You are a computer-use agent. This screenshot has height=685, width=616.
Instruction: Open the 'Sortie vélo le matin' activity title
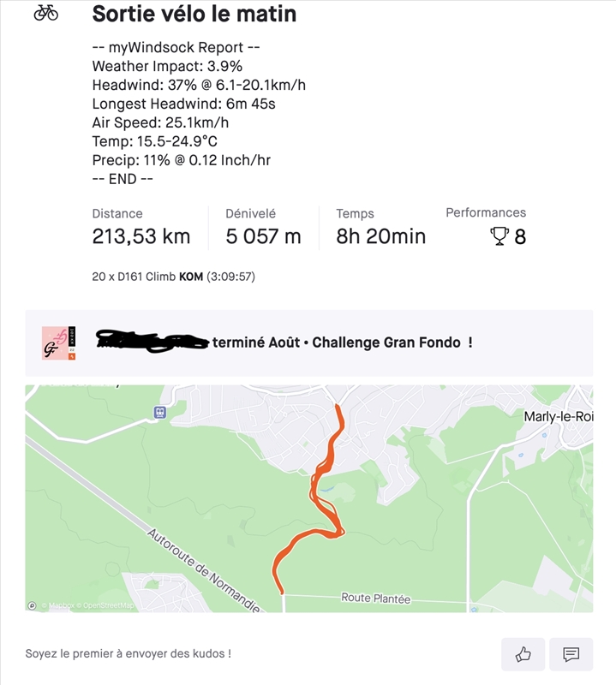[194, 14]
